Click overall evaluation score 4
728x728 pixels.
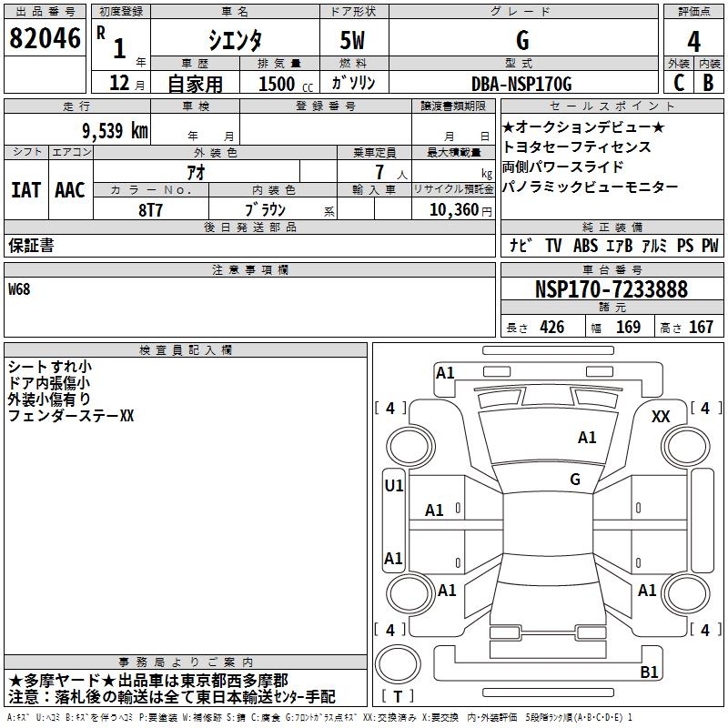click(x=693, y=42)
